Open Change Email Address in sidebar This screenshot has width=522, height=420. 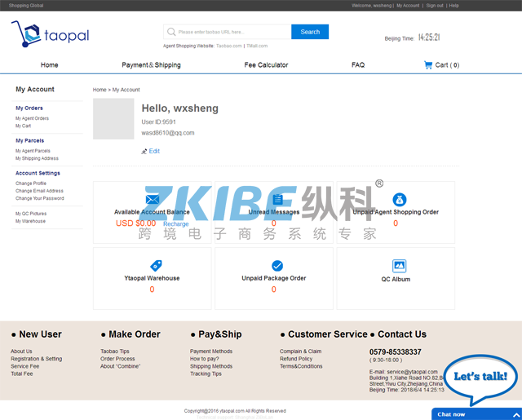(39, 191)
